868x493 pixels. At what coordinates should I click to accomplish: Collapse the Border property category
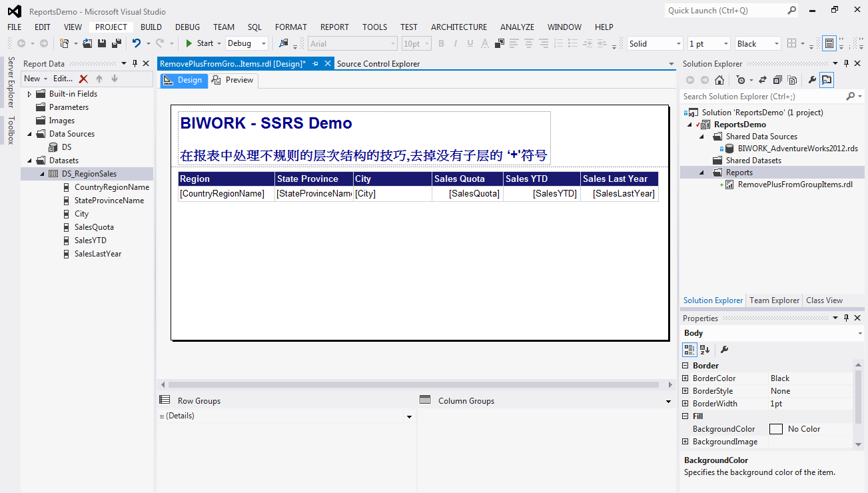click(x=685, y=366)
